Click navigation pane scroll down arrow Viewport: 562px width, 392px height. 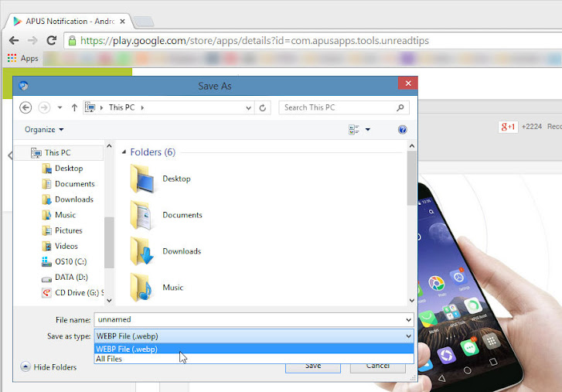(109, 300)
